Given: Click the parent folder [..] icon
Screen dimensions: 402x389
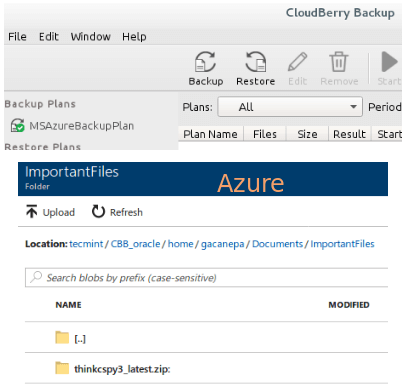Looking at the screenshot, I should pyautogui.click(x=62, y=337).
